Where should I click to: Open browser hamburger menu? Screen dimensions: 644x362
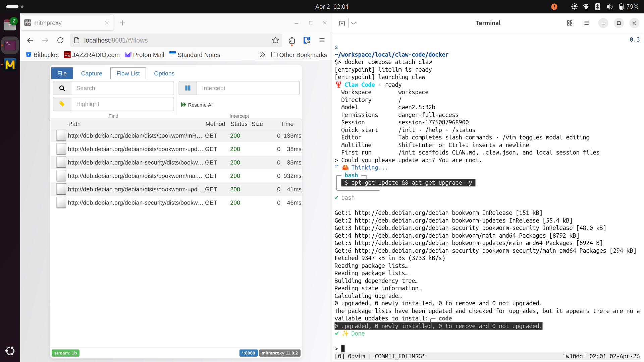coord(322,40)
